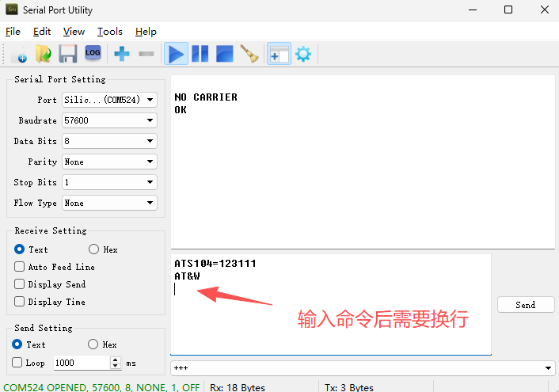
Task: Click the blue plus icon
Action: [122, 54]
